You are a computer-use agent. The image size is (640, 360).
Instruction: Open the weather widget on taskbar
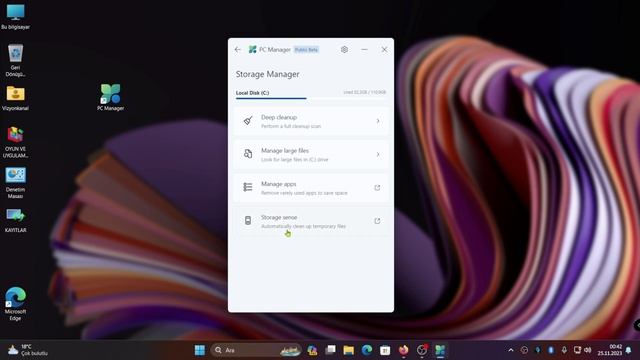28,350
